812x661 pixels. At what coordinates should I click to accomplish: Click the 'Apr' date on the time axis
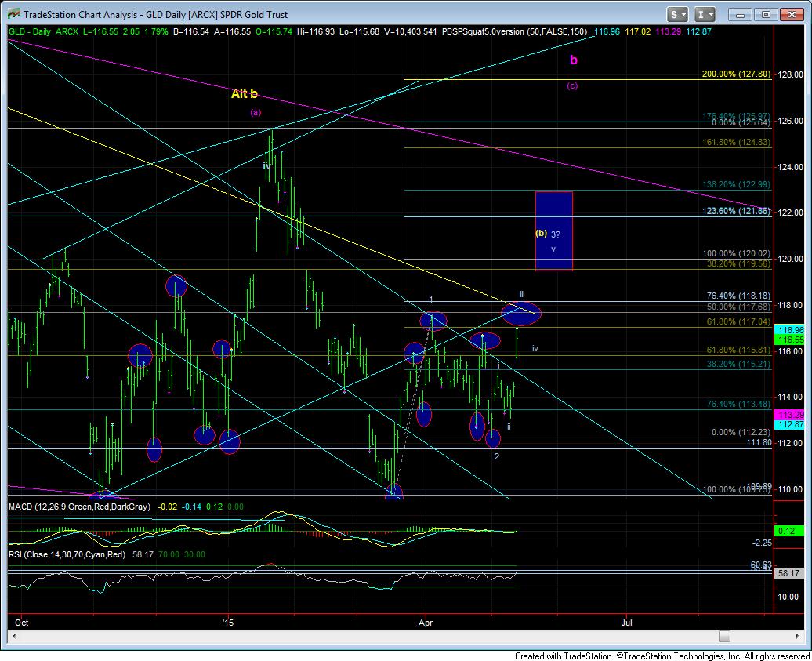[x=425, y=623]
